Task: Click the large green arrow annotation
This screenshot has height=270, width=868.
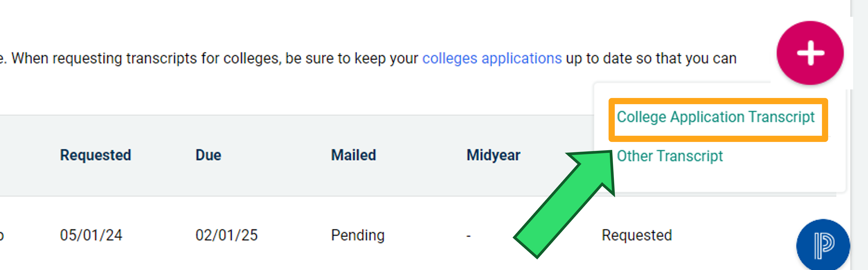Action: pyautogui.click(x=564, y=204)
